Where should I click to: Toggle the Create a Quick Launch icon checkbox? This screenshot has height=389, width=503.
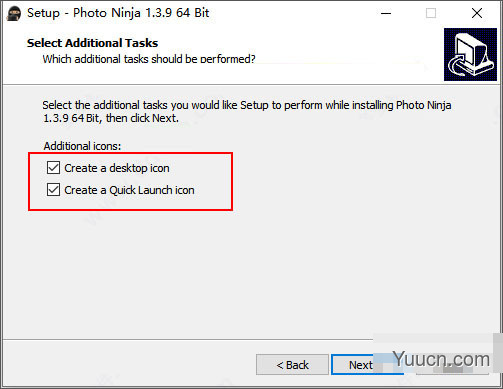(53, 190)
